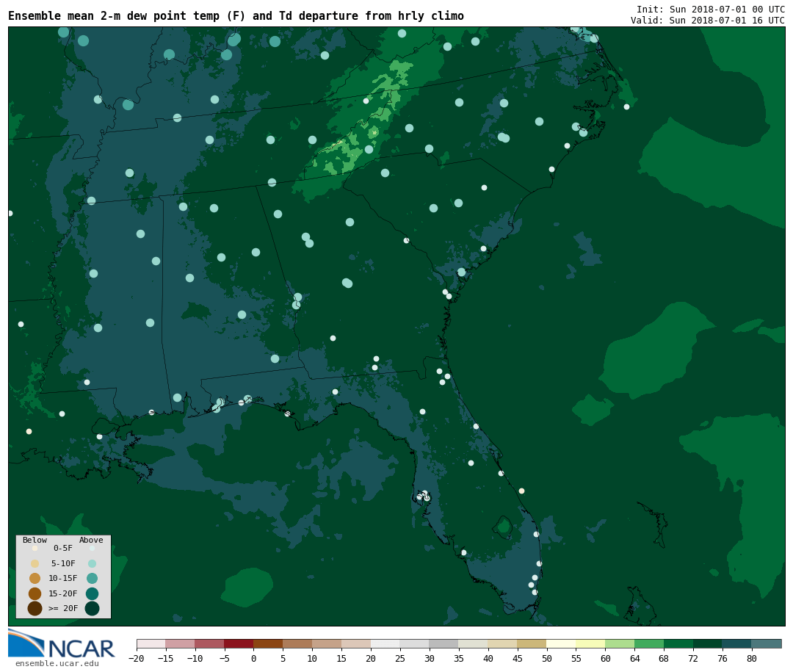The image size is (793, 672).
Task: Pick the pale yellow colorbar segment between 50 and 55
Action: pos(562,643)
